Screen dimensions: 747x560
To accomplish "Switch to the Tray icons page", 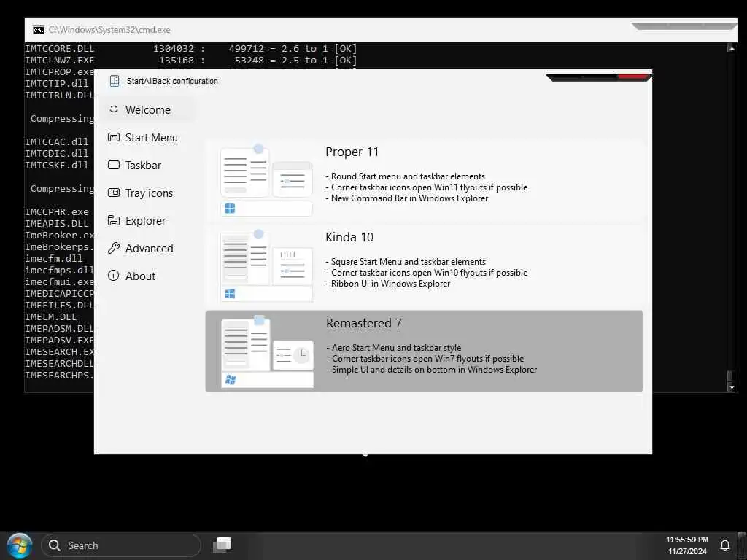I will click(x=149, y=192).
